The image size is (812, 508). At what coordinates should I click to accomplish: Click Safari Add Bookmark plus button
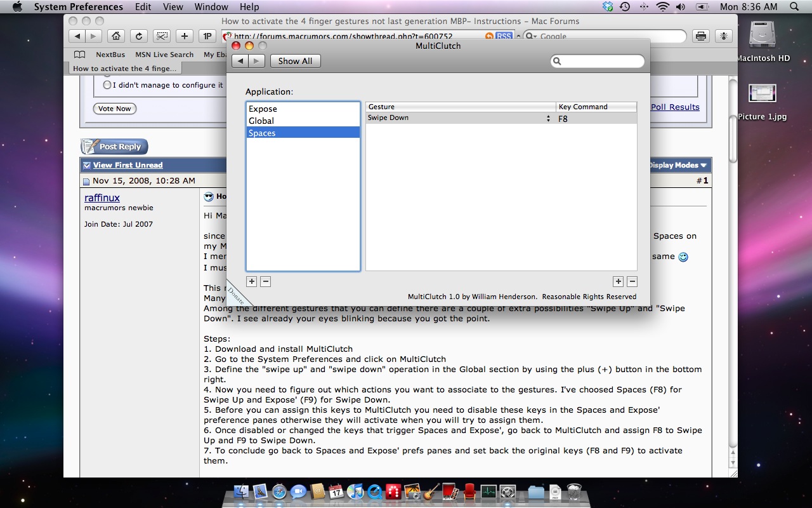coord(184,36)
